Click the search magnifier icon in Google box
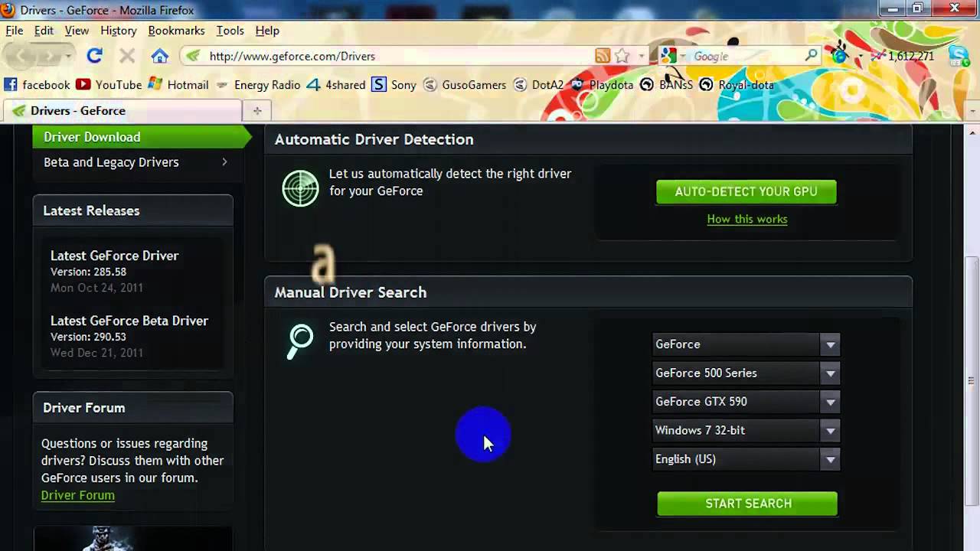The width and height of the screenshot is (980, 551). coord(812,56)
